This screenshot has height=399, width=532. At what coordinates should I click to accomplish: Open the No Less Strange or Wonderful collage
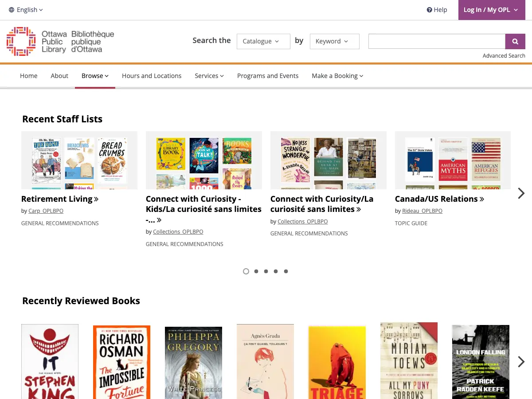tap(329, 160)
